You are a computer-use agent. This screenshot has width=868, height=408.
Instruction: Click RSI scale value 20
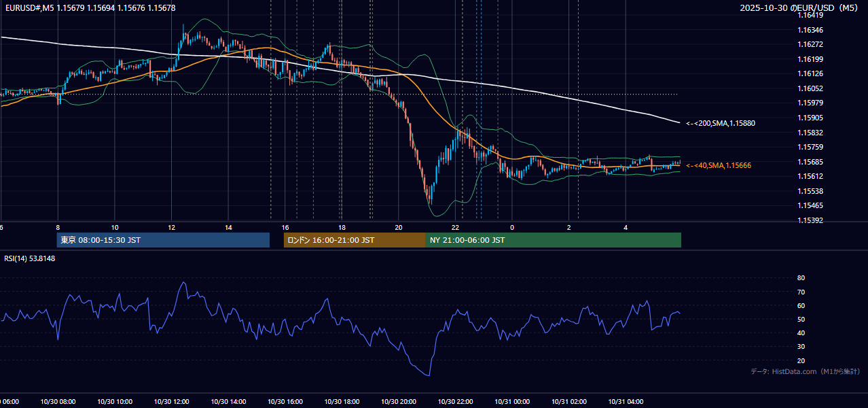click(801, 360)
